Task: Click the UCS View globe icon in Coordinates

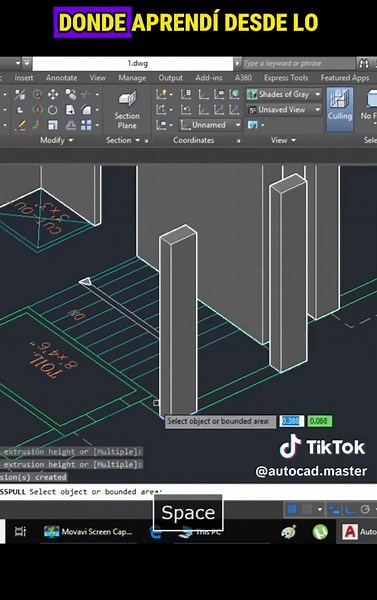Action: coord(234,94)
